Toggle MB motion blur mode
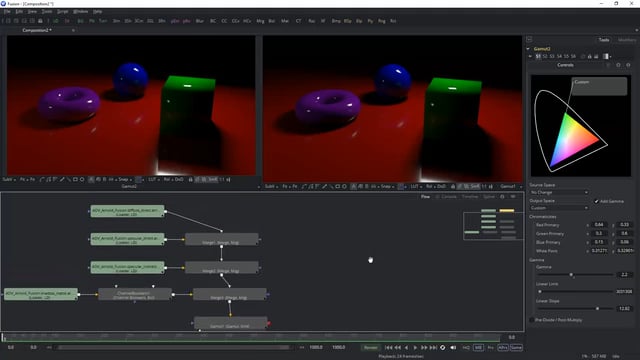The image size is (640, 360). click(x=478, y=347)
